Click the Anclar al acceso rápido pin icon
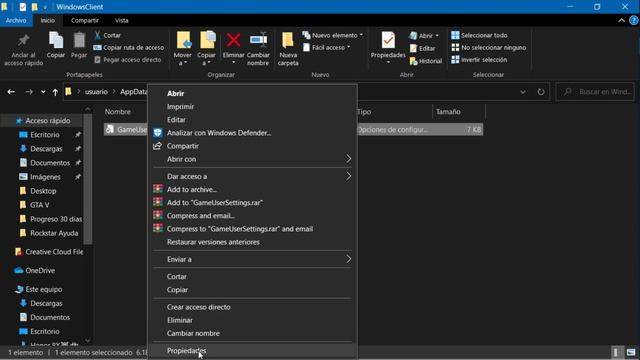 click(x=24, y=40)
